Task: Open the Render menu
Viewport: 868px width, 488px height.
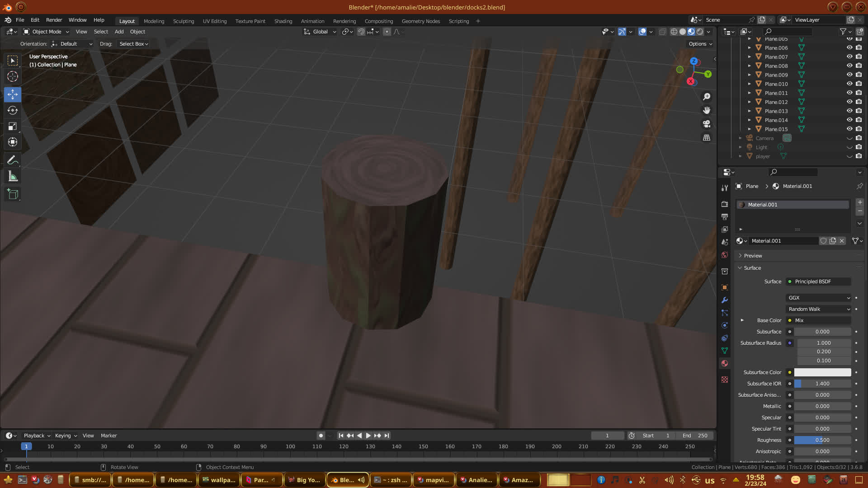Action: tap(54, 20)
